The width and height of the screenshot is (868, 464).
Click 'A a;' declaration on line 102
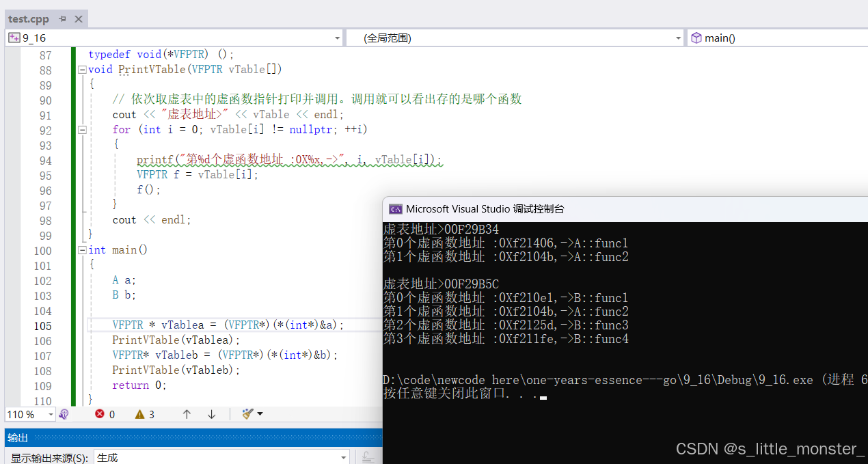(124, 279)
